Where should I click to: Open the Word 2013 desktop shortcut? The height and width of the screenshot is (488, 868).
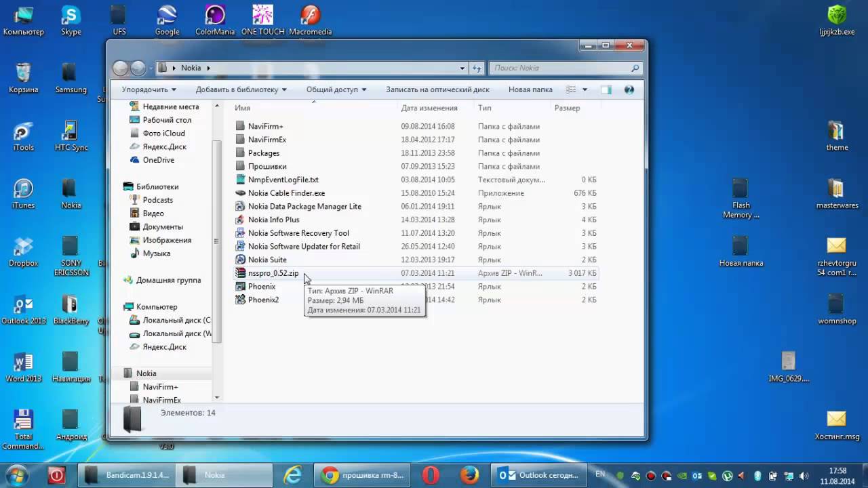[x=23, y=368]
